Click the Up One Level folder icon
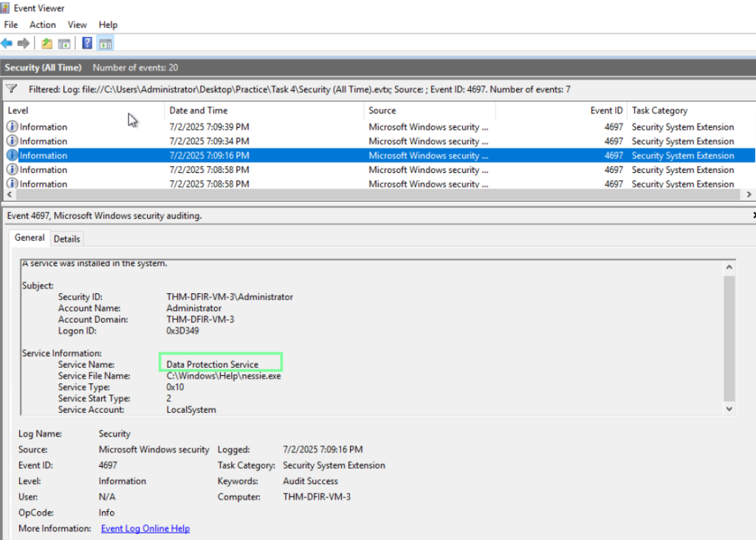 pyautogui.click(x=47, y=44)
